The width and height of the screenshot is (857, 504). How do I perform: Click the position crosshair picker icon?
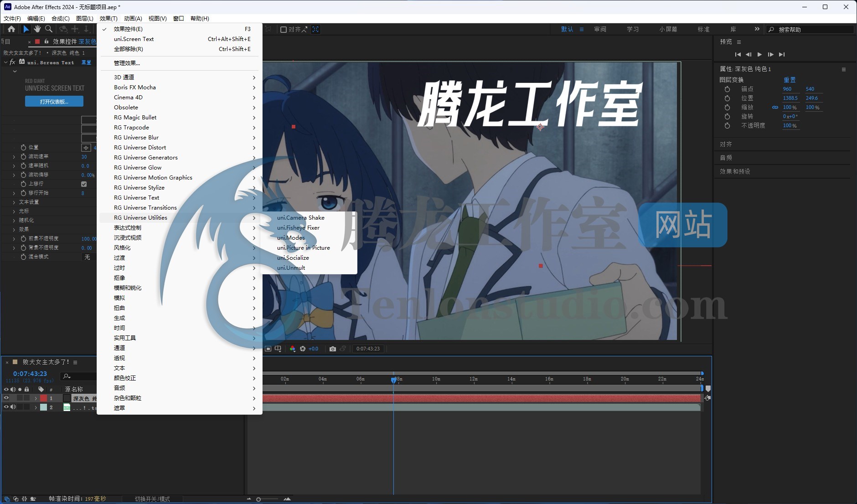(86, 148)
